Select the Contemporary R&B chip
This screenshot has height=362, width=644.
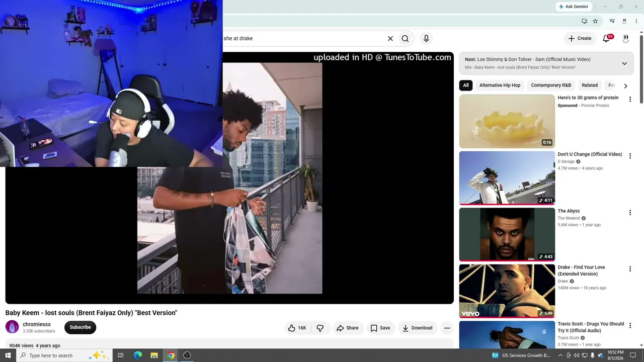pos(551,85)
